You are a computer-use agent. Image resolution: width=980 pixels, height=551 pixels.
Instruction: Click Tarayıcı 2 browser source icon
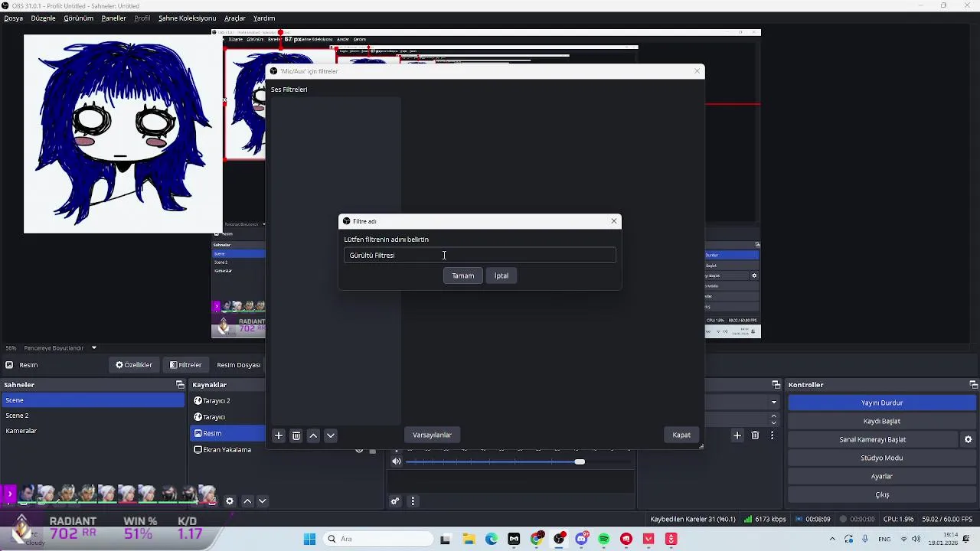coord(198,401)
